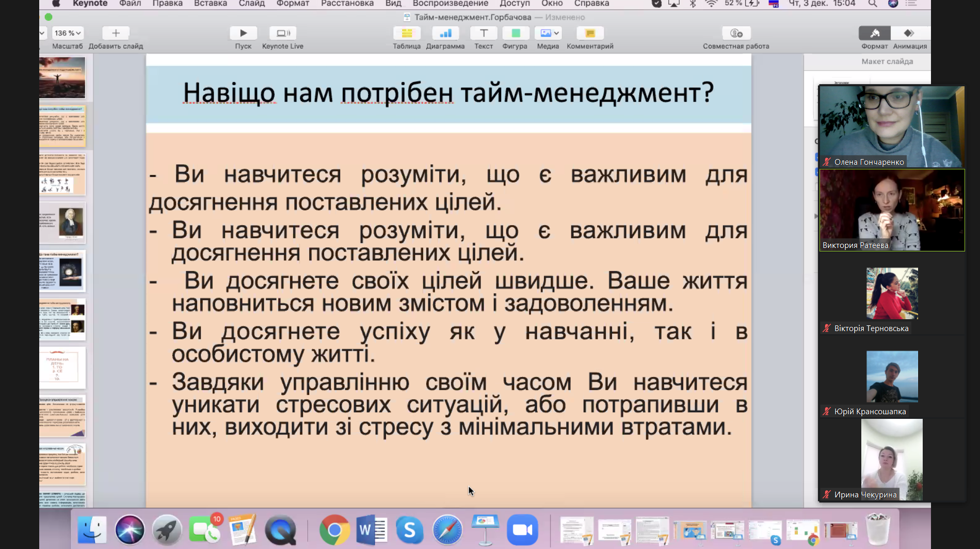Open Google Chrome from the Dock
Screen dimensions: 980x549
(334, 530)
